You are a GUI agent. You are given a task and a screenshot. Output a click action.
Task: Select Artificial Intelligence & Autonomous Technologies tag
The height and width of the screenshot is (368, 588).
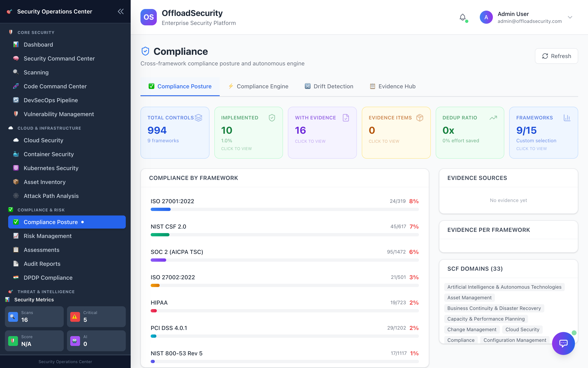pyautogui.click(x=504, y=287)
